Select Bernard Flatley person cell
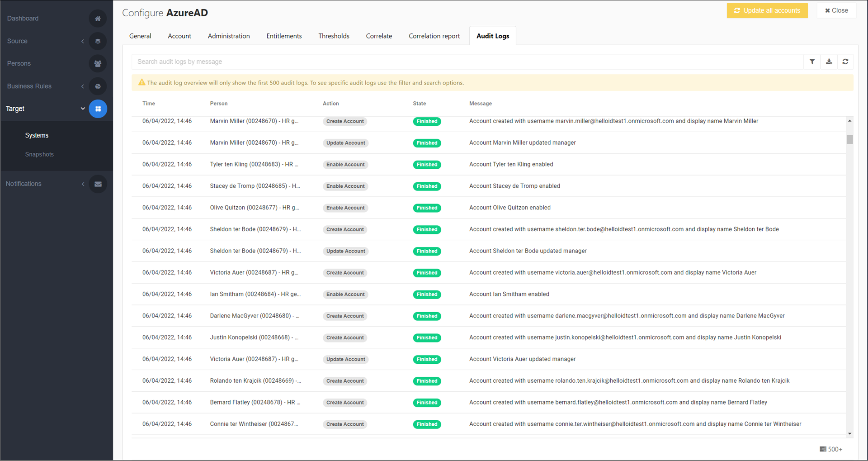The image size is (868, 461). click(255, 403)
